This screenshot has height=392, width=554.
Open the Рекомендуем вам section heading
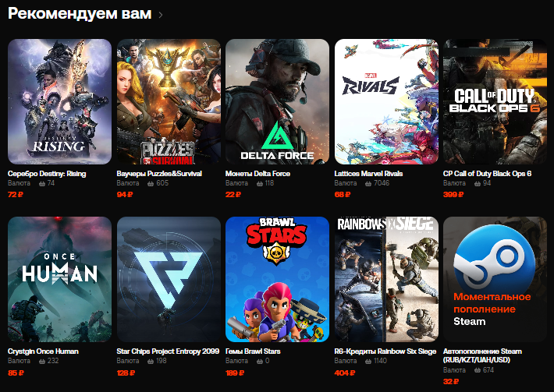pyautogui.click(x=80, y=13)
